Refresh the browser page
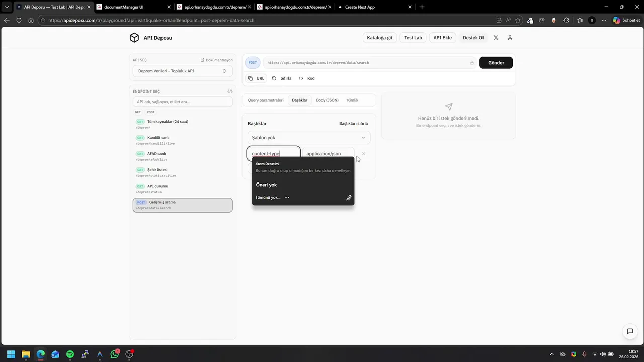Screen dimensions: 644x362 pyautogui.click(x=19, y=20)
